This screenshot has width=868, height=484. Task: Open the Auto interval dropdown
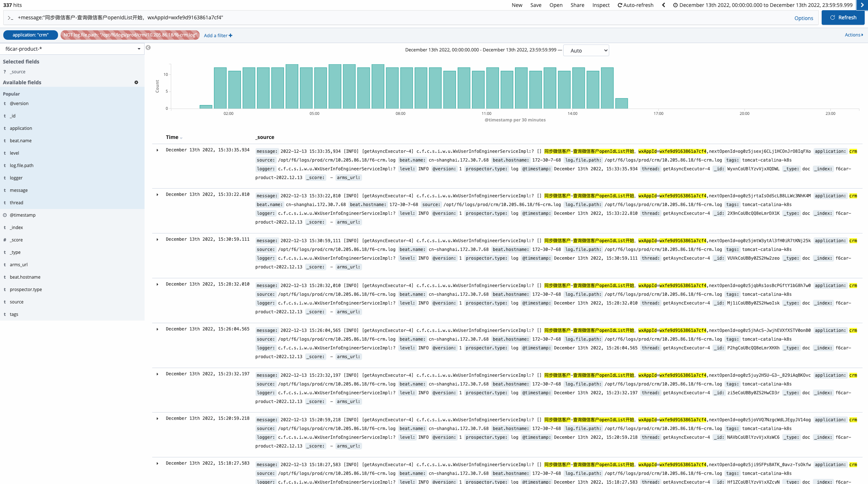[x=586, y=51]
